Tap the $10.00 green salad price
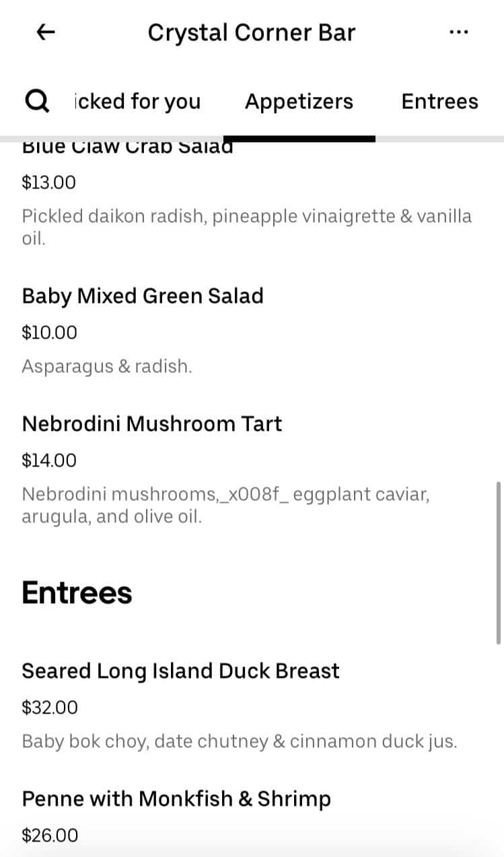This screenshot has width=504, height=857. [x=50, y=332]
